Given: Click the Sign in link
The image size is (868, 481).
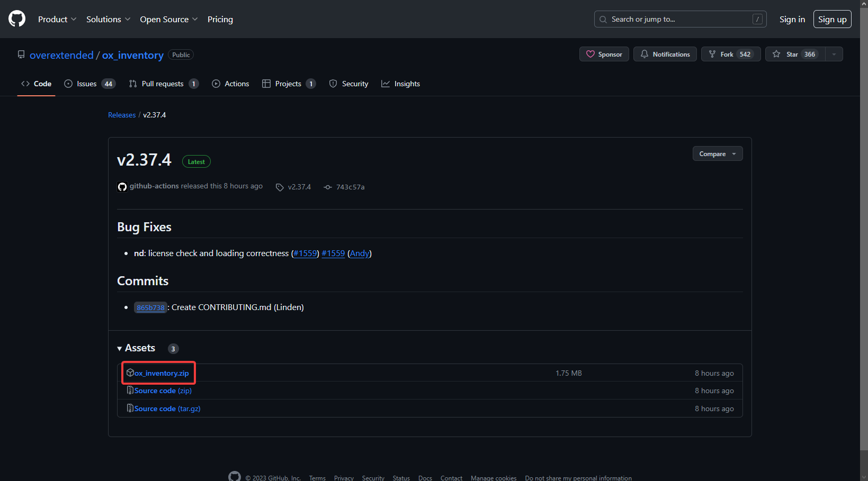Looking at the screenshot, I should pyautogui.click(x=792, y=19).
